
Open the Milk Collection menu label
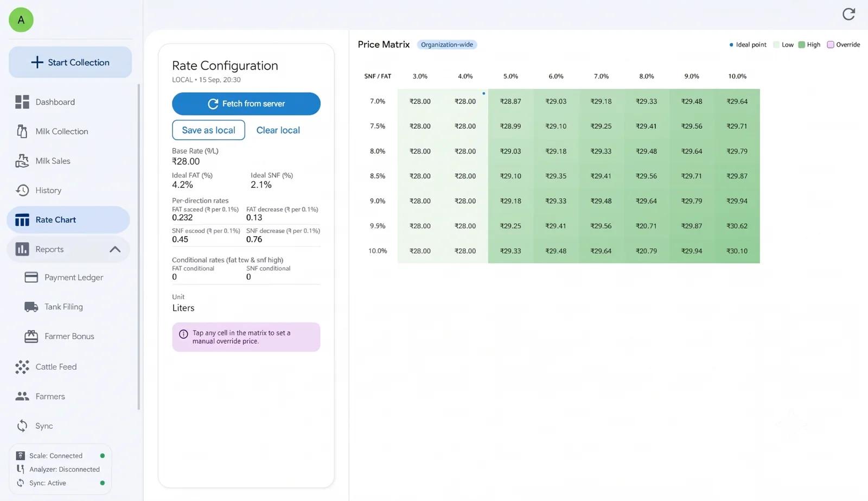coord(62,131)
